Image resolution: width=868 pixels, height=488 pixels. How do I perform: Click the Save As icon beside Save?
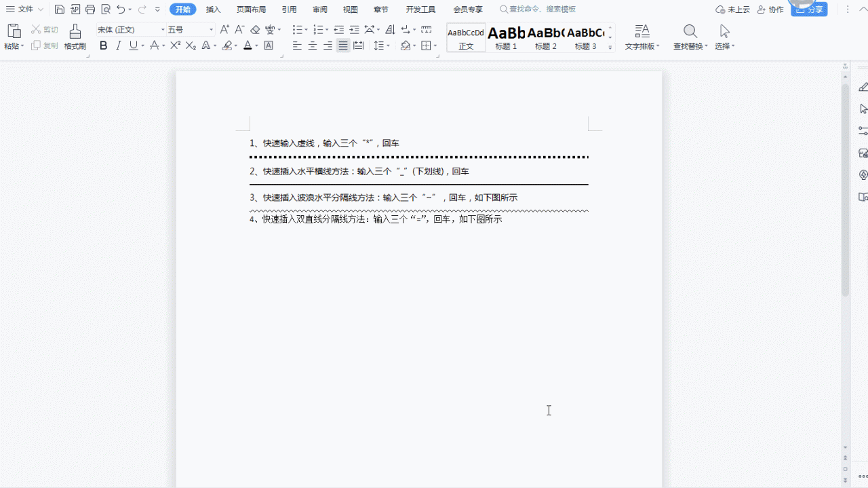[75, 10]
